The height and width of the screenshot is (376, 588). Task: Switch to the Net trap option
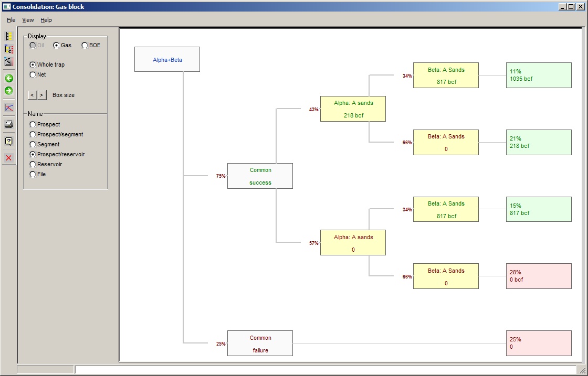(x=33, y=75)
